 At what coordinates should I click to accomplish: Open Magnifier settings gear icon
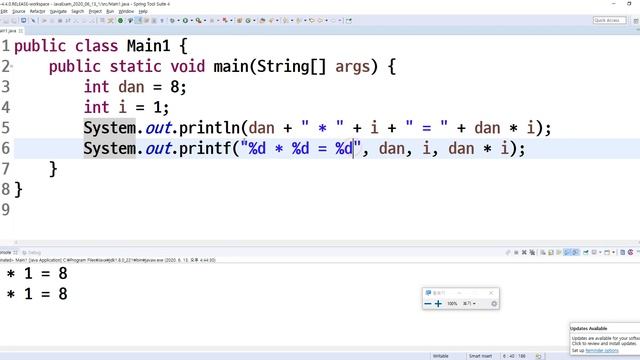pos(494,304)
